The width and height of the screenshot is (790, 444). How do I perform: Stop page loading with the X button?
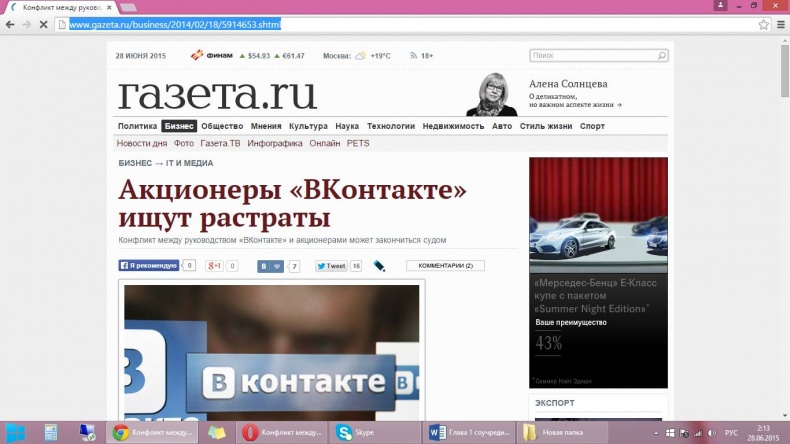[43, 24]
